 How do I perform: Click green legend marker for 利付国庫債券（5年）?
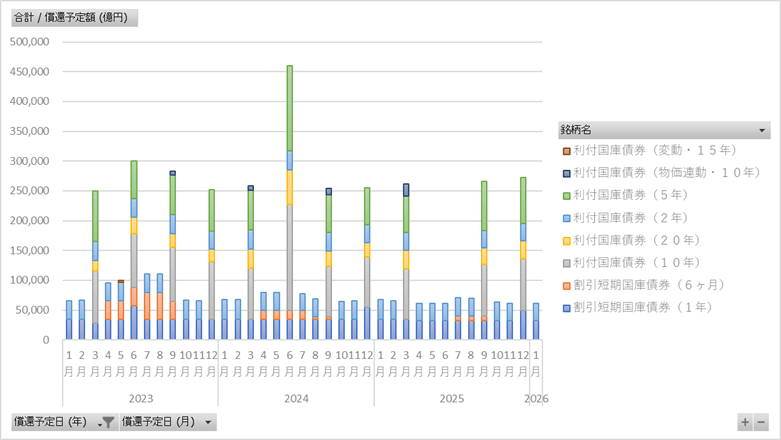[x=566, y=195]
